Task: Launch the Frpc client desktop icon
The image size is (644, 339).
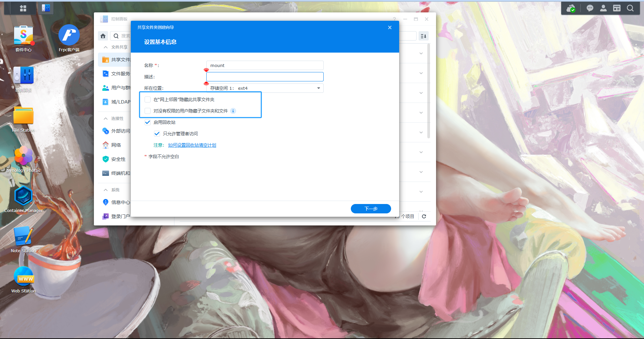Action: (69, 35)
